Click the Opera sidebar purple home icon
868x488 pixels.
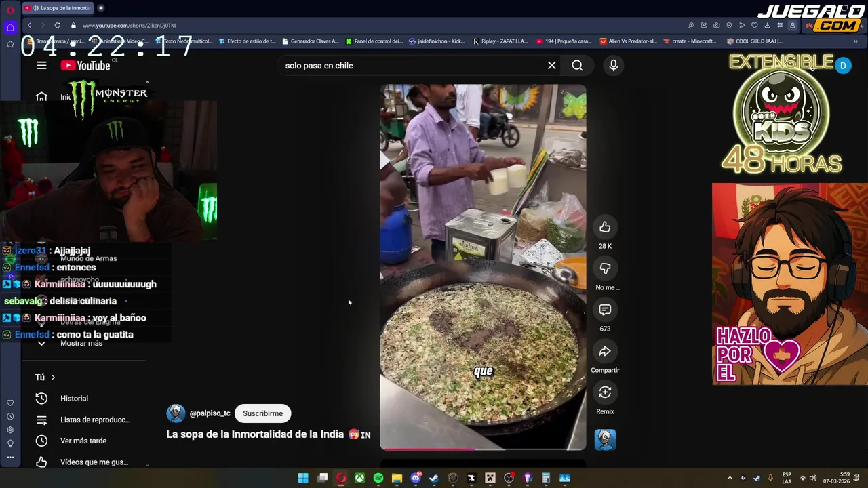pos(10,27)
